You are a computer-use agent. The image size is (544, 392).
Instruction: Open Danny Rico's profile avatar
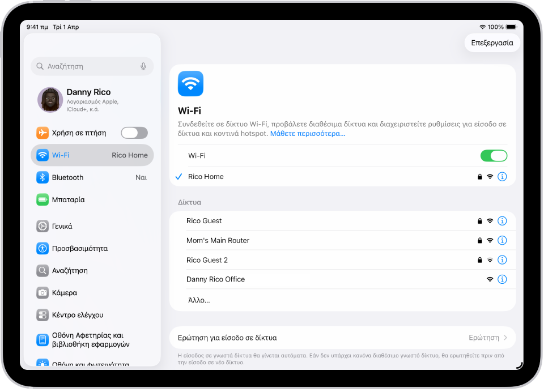(x=50, y=100)
